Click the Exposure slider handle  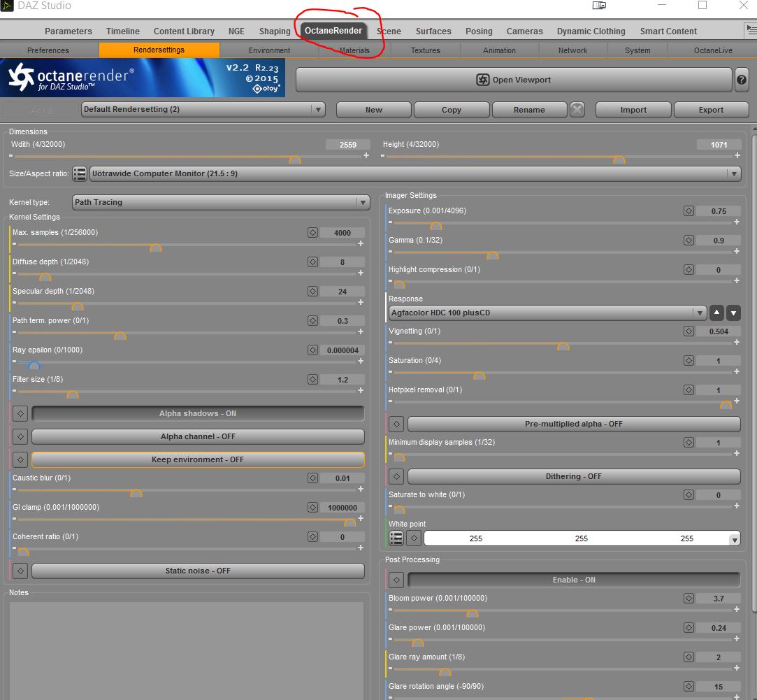[x=435, y=226]
